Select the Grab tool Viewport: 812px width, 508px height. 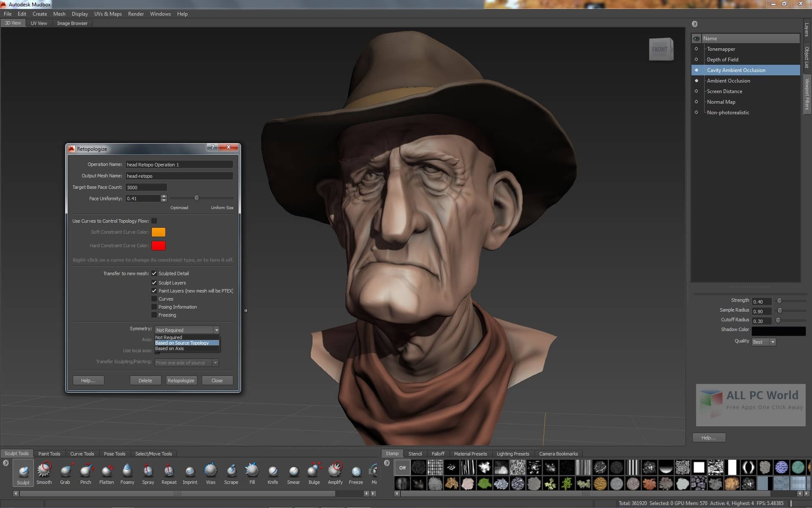tap(65, 473)
